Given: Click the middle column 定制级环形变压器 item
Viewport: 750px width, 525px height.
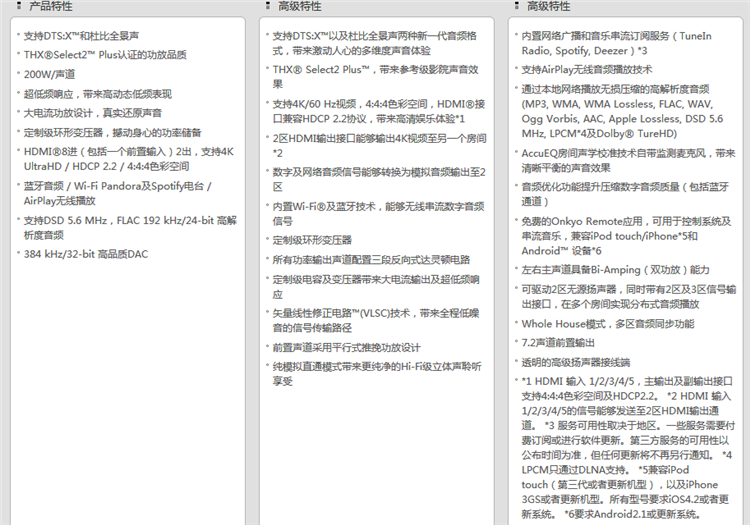Looking at the screenshot, I should click(x=312, y=240).
